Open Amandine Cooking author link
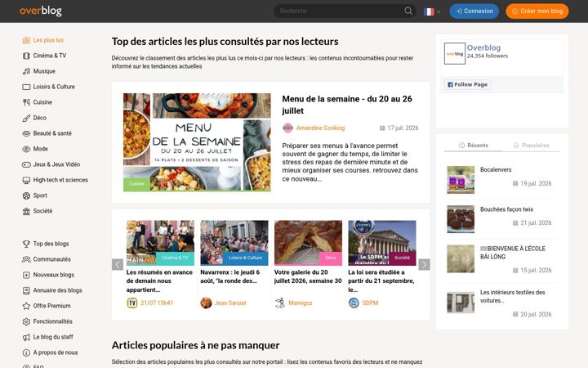 [x=320, y=128]
